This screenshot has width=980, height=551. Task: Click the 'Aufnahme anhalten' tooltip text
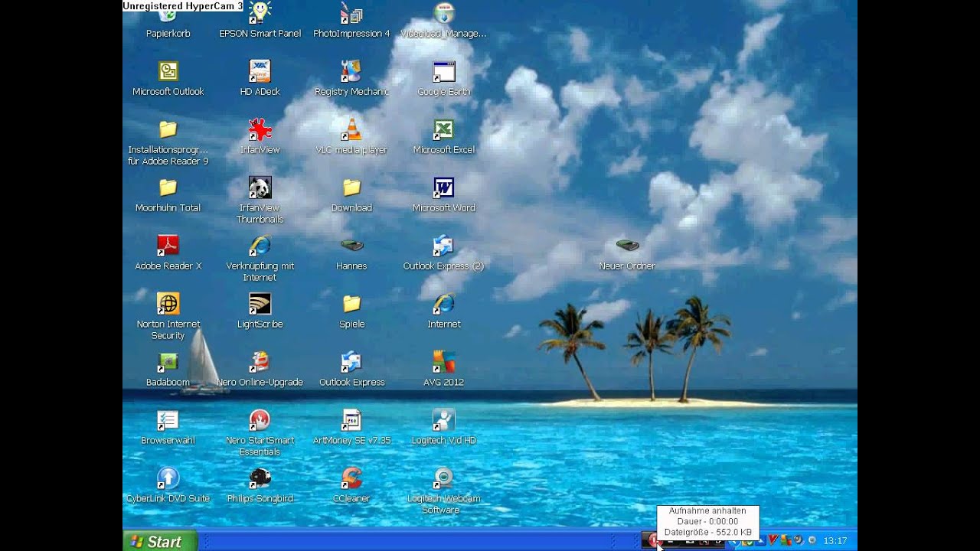(x=707, y=510)
